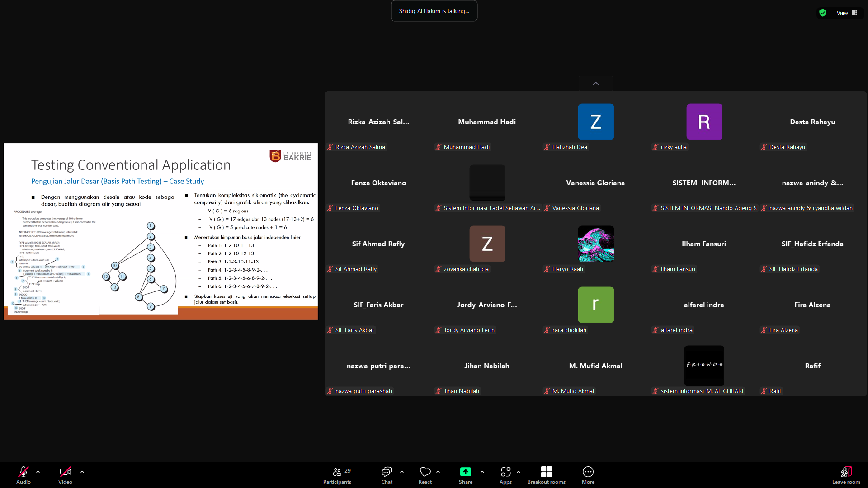Image resolution: width=868 pixels, height=488 pixels.
Task: Open the React emoji menu
Action: tap(425, 475)
